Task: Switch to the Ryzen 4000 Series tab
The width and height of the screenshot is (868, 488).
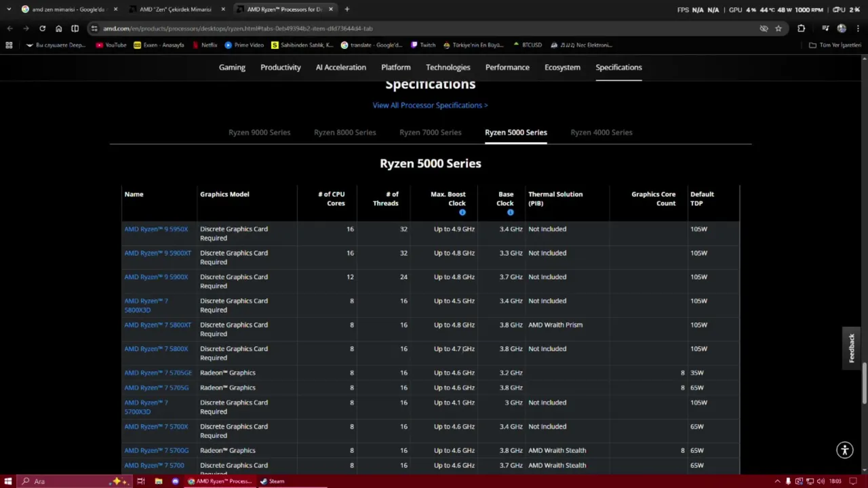Action: (x=601, y=132)
